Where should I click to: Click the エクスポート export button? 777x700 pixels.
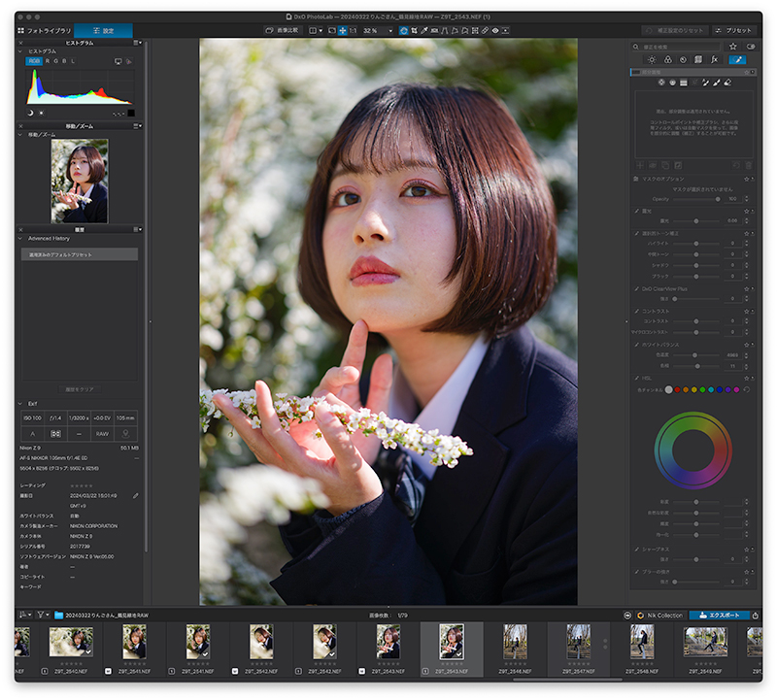point(719,616)
